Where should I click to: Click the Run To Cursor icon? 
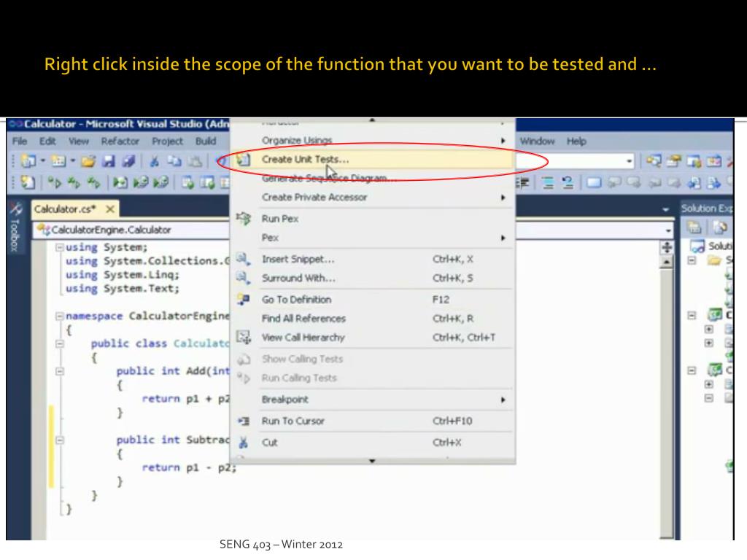point(244,421)
